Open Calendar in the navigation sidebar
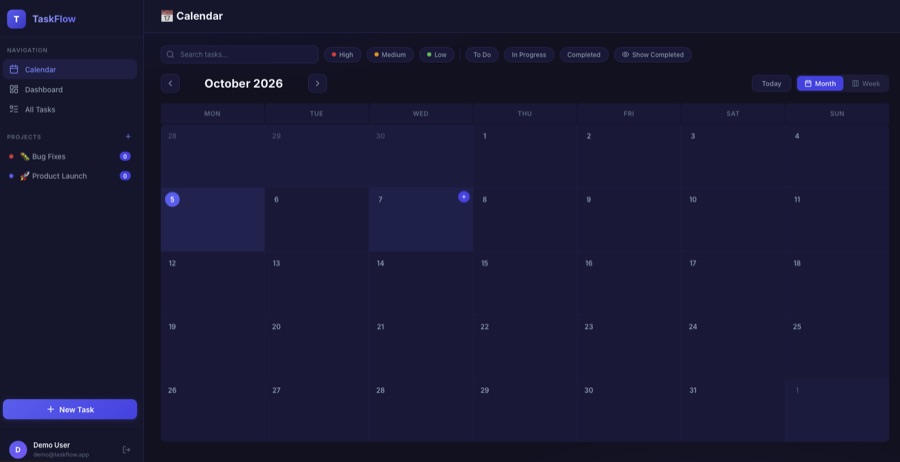 [x=70, y=69]
